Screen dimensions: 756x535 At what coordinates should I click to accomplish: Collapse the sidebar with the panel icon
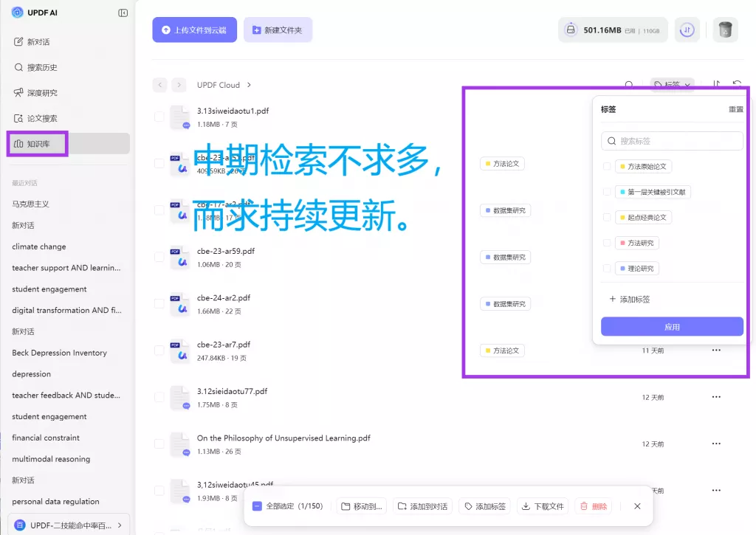[123, 13]
